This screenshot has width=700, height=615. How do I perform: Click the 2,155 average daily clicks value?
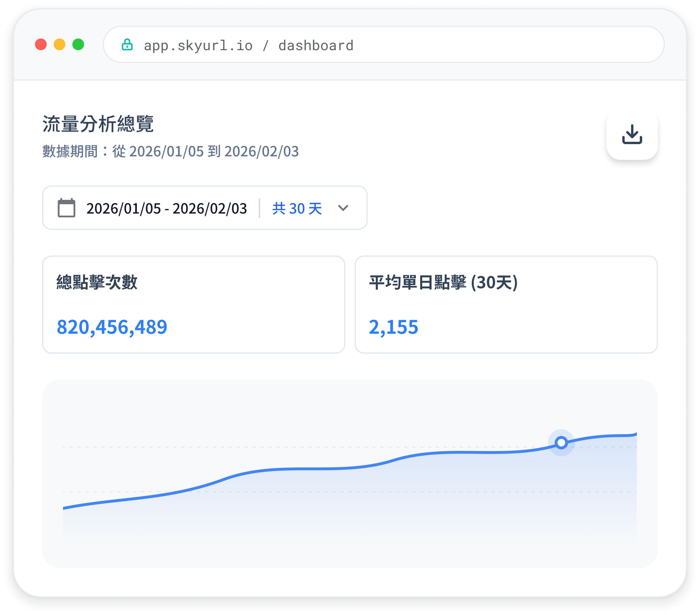(394, 327)
